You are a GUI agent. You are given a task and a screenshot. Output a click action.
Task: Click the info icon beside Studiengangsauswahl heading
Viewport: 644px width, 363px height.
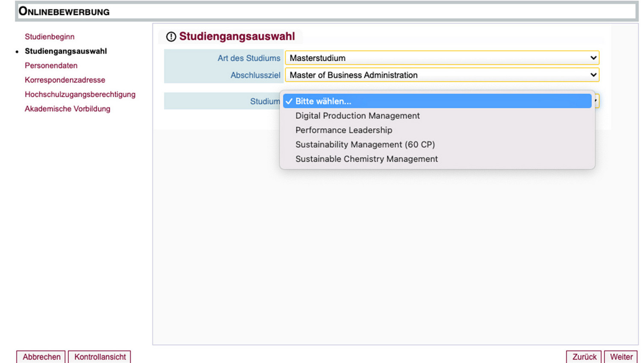(x=171, y=37)
